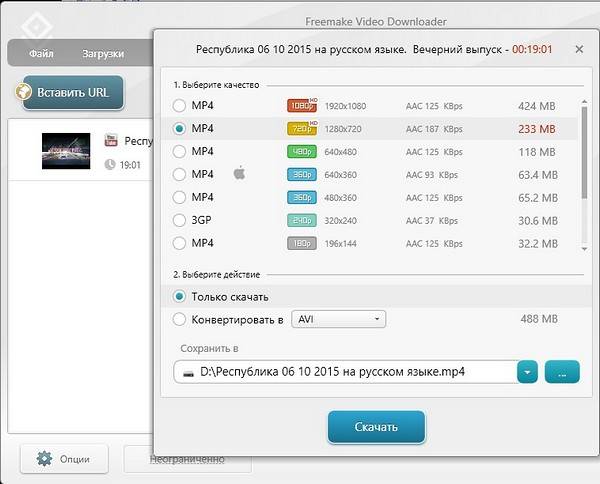The height and width of the screenshot is (484, 600).
Task: Click the quality list scrollbar thumb
Action: click(x=584, y=152)
